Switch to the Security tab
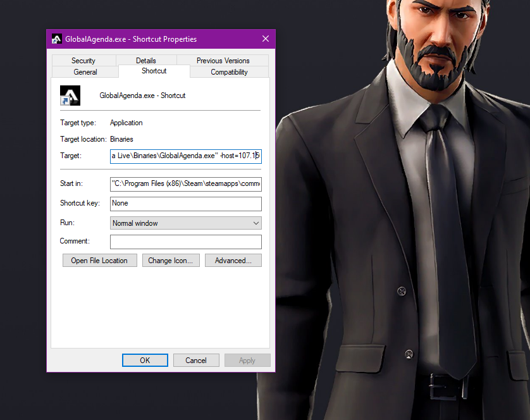 point(83,61)
